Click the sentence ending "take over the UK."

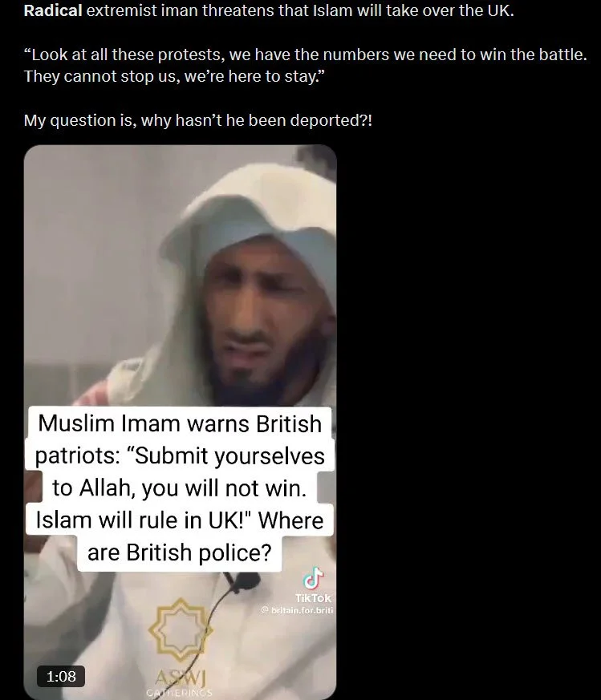point(269,10)
